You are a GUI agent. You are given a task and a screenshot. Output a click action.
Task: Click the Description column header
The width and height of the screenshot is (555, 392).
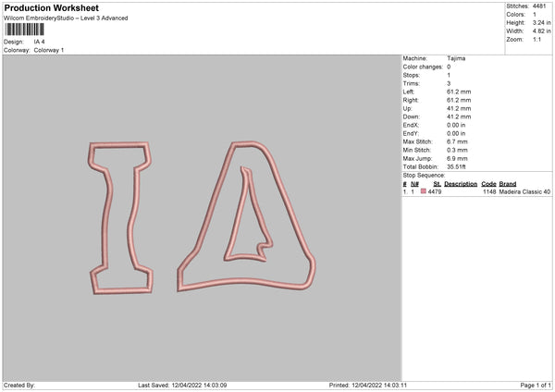point(460,183)
